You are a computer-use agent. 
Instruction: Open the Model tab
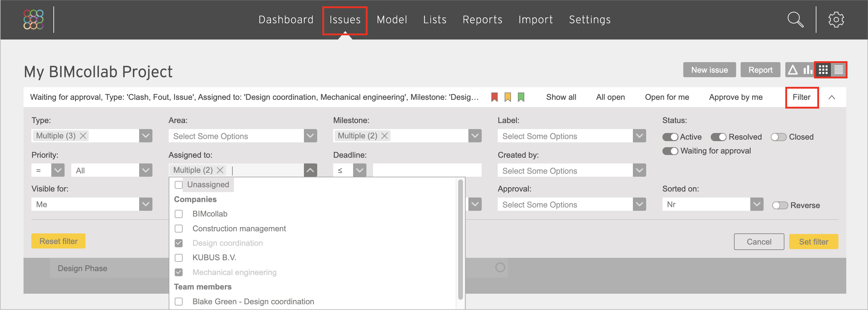(392, 20)
